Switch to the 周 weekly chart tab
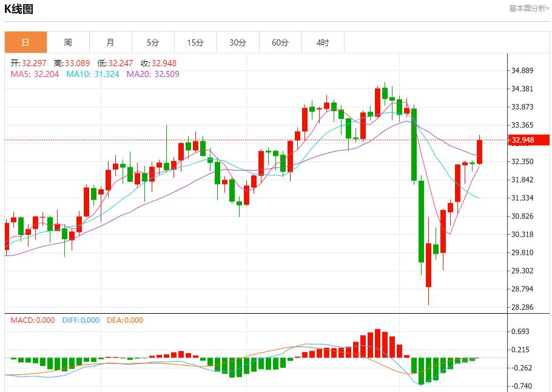 [x=68, y=42]
